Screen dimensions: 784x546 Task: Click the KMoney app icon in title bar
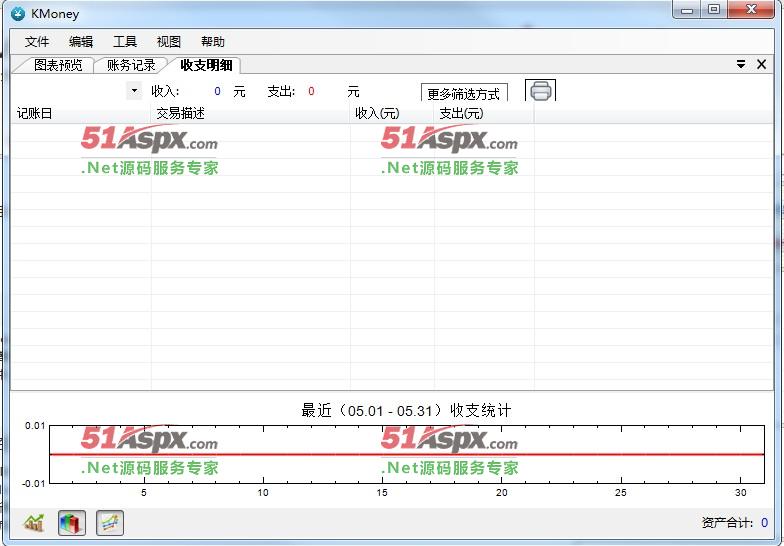[18, 14]
